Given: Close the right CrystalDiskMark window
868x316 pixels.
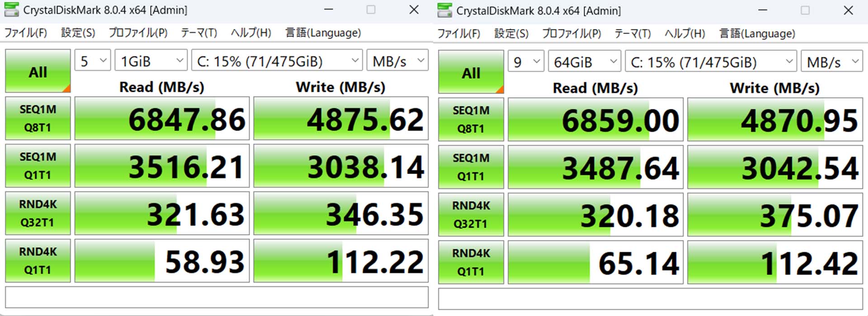Looking at the screenshot, I should [x=848, y=10].
